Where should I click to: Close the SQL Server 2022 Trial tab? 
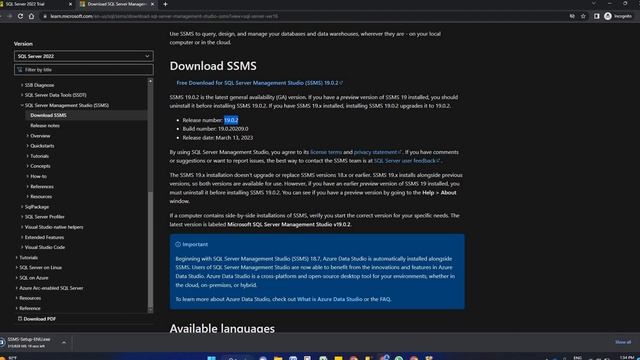coord(70,4)
